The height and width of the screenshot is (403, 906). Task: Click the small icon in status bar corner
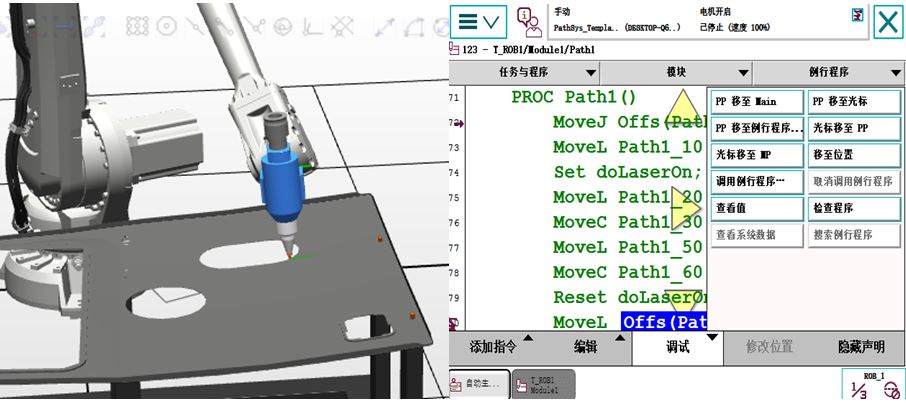[858, 14]
